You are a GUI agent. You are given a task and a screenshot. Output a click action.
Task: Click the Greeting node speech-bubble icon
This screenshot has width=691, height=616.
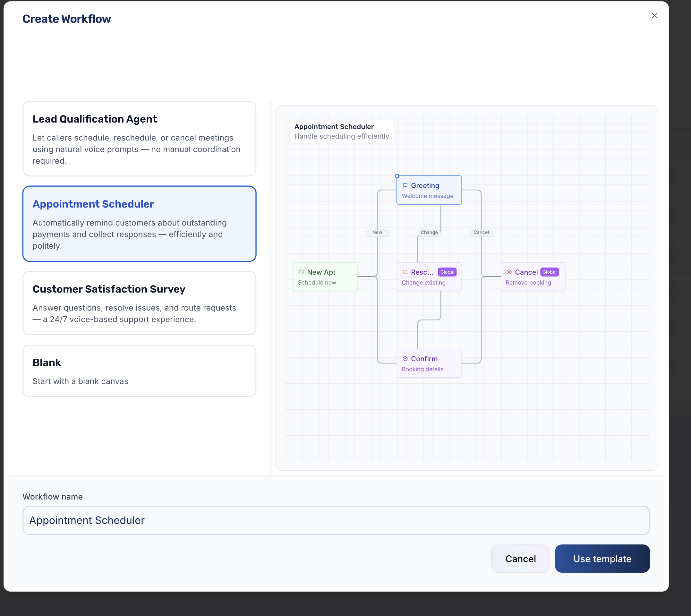click(x=405, y=185)
